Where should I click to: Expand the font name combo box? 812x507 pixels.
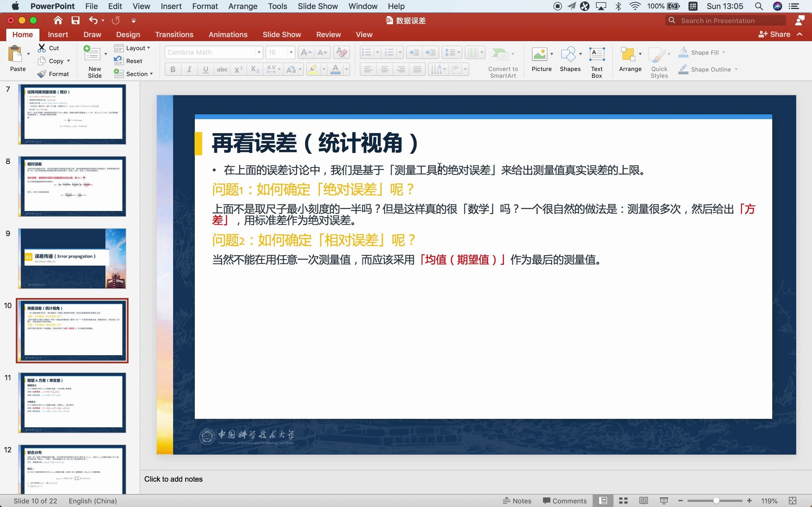259,52
